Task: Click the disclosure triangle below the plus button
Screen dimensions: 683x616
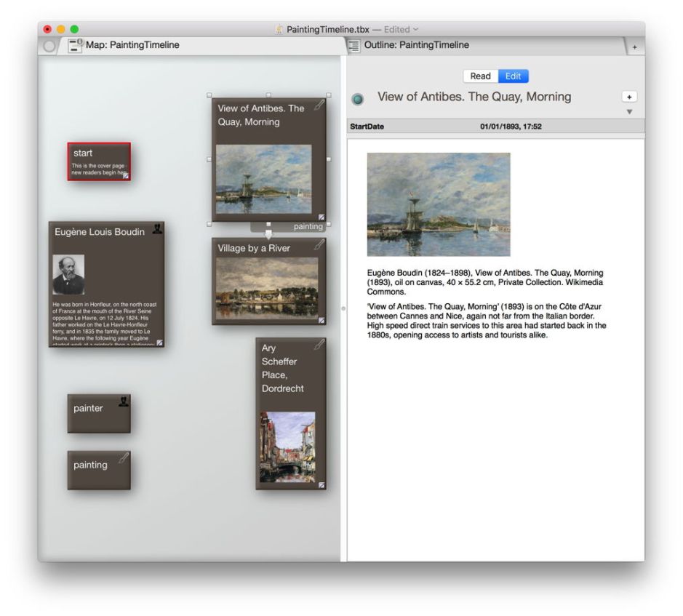Action: (629, 111)
